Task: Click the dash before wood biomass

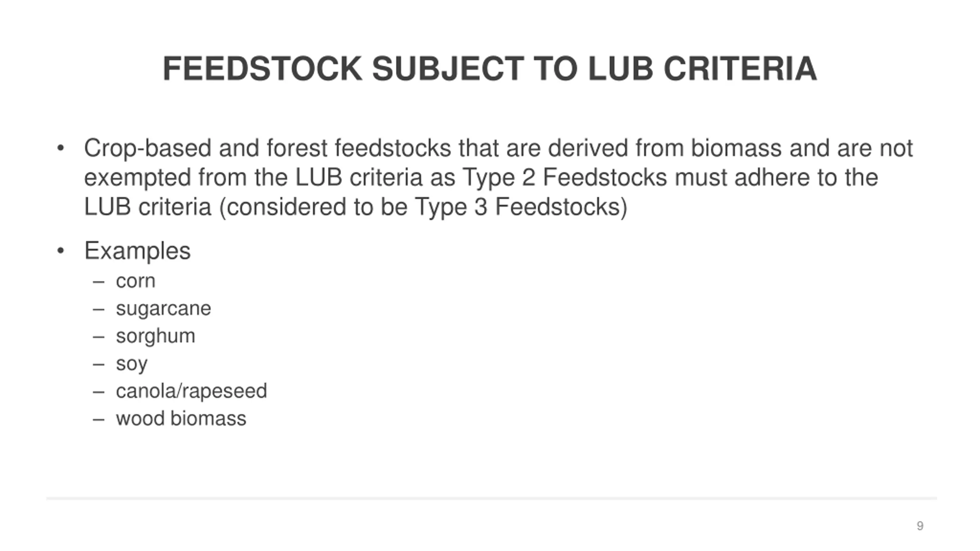Action: point(98,420)
